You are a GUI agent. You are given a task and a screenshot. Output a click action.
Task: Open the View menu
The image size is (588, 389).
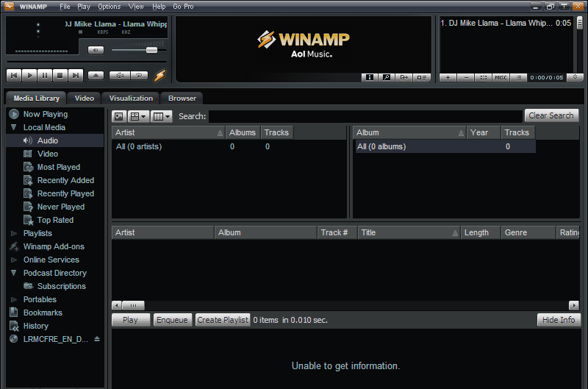pyautogui.click(x=136, y=7)
